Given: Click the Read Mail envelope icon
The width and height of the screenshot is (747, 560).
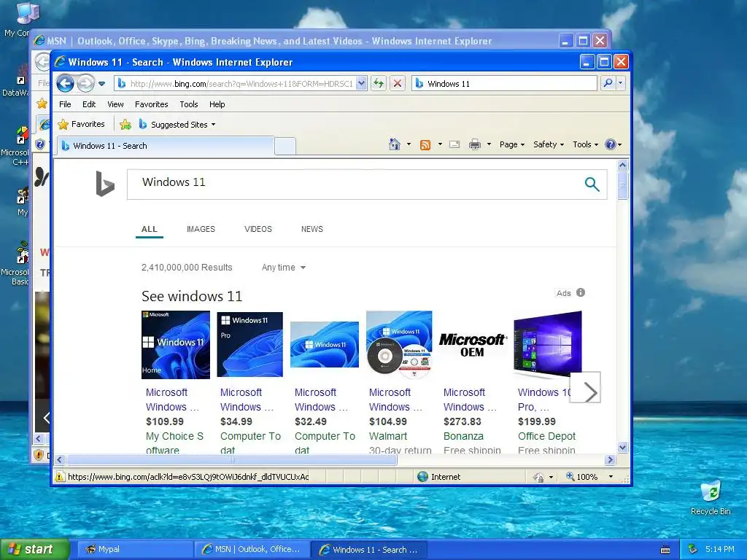Looking at the screenshot, I should [454, 144].
